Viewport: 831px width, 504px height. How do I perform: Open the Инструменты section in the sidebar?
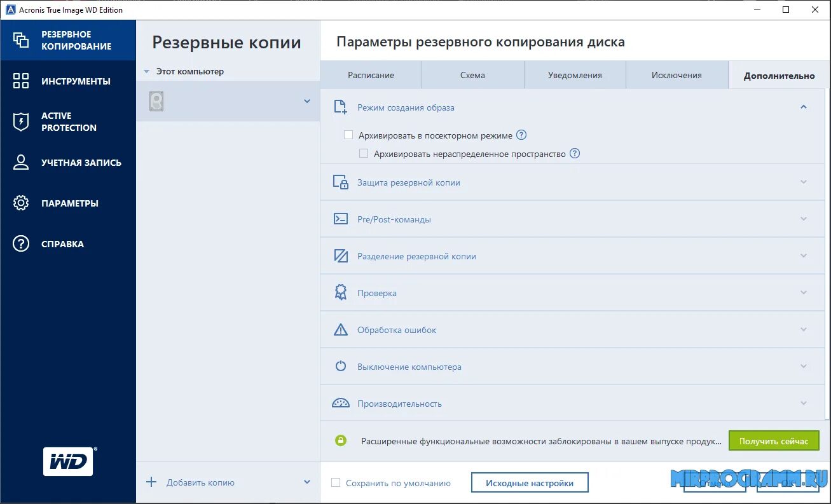coord(68,81)
